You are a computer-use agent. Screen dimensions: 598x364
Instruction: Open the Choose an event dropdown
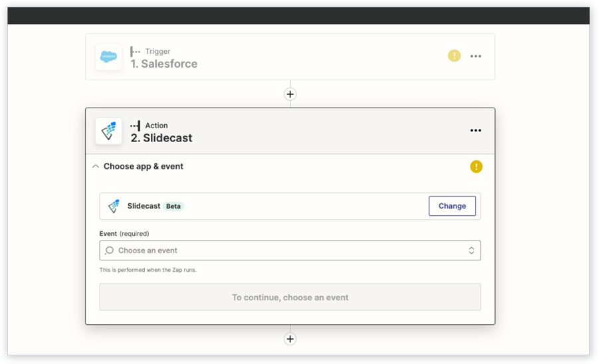(290, 250)
